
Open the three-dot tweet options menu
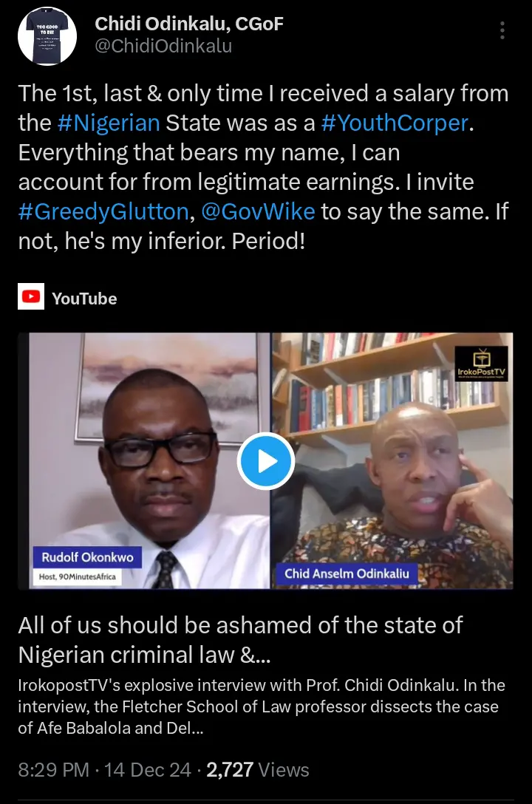(502, 31)
